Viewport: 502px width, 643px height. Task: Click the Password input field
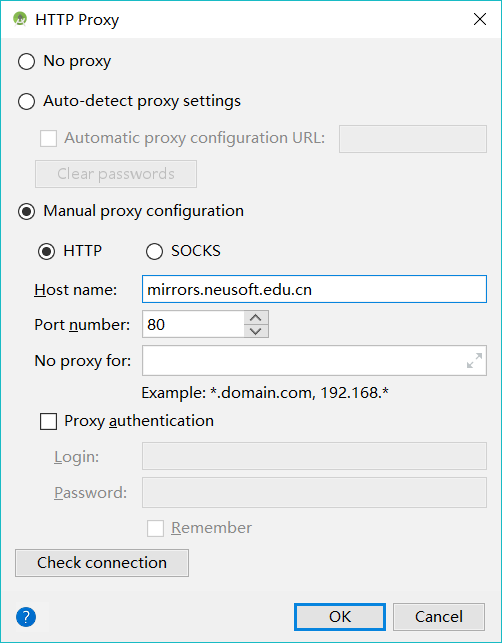click(x=314, y=492)
